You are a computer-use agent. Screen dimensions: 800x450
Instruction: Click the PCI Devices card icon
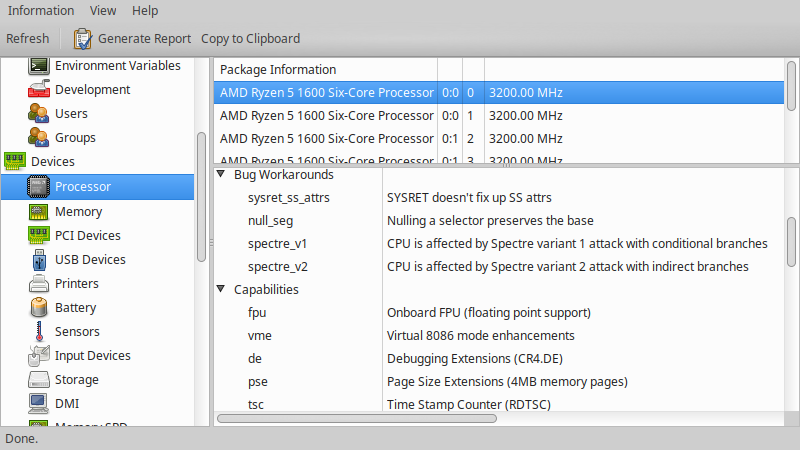click(39, 235)
